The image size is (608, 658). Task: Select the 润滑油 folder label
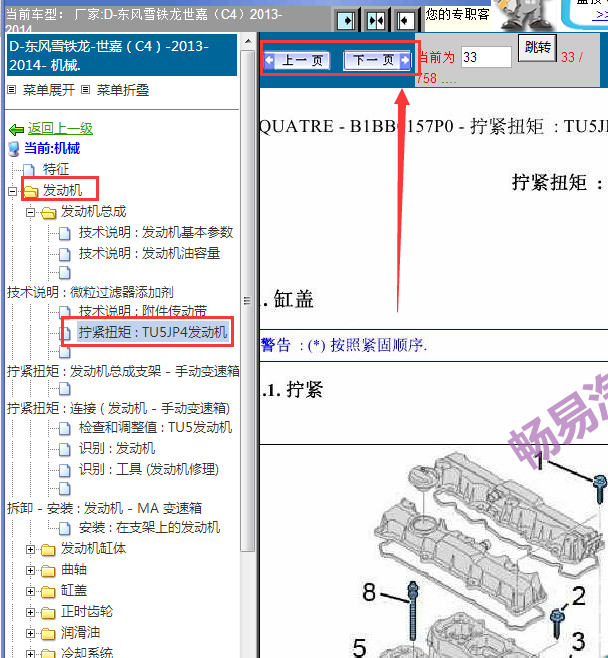click(x=80, y=632)
